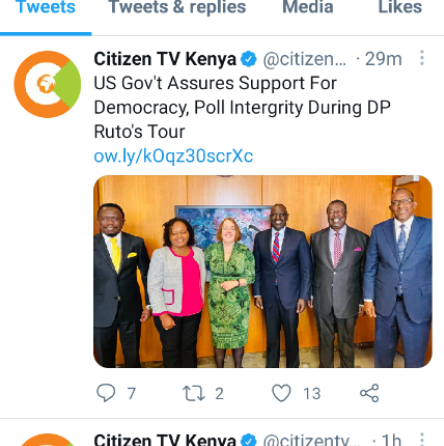Open Citizen TV Kenya account name on first tweet
The width and height of the screenshot is (444, 446).
click(x=165, y=59)
